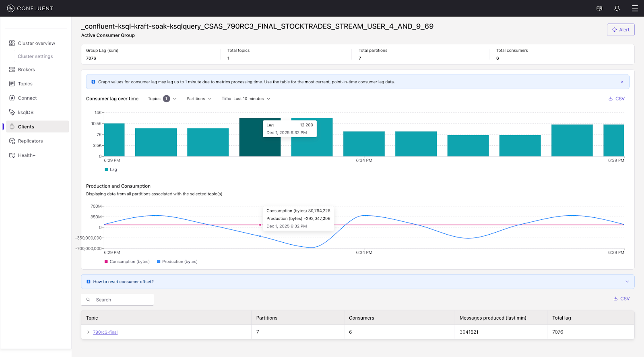The image size is (644, 357).
Task: Click the Consumption data point on line chart
Action: [260, 225]
